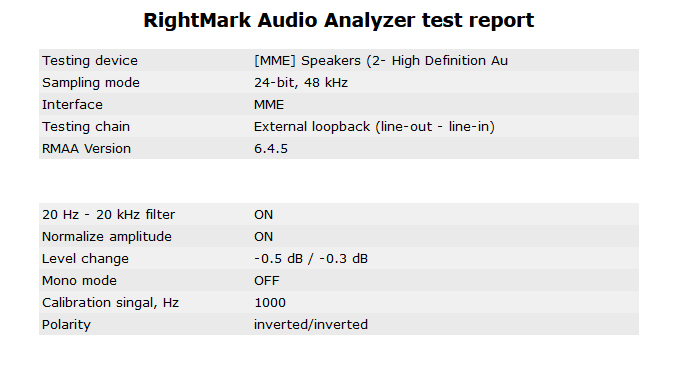Select the RMAA Version label
Screen dimensions: 683x375
86,149
